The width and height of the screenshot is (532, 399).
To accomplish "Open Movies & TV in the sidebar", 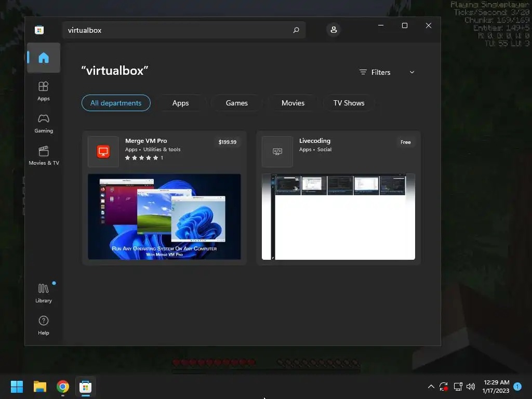I will pos(44,156).
